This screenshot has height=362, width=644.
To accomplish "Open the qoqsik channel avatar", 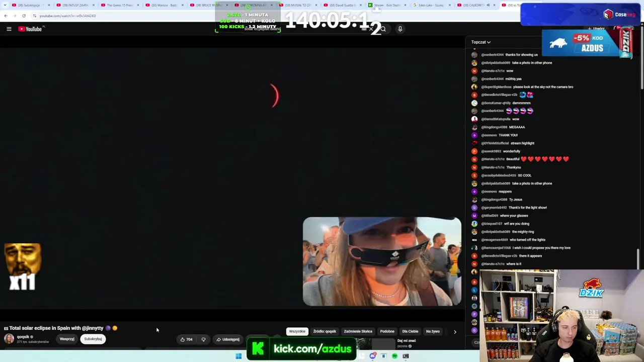I will (9, 339).
